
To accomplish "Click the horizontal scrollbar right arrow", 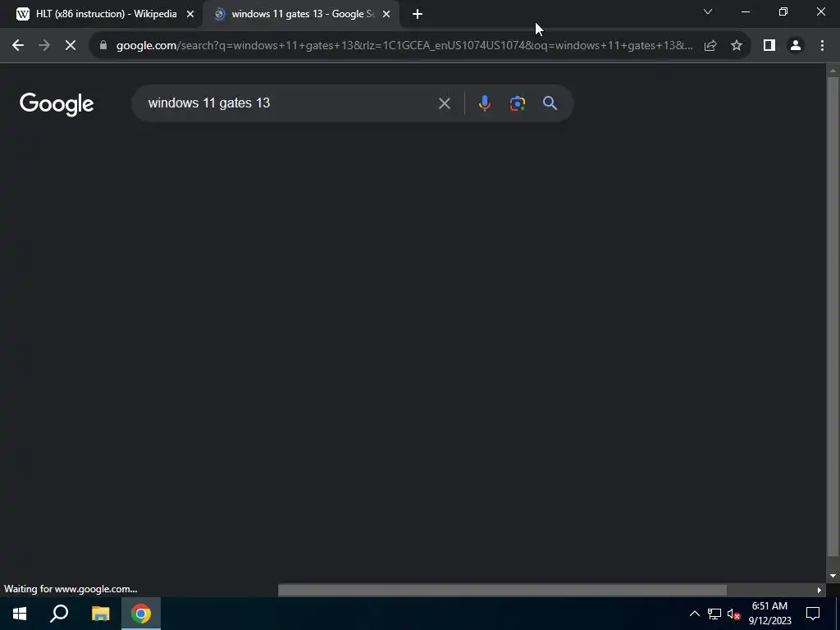I will [x=819, y=591].
